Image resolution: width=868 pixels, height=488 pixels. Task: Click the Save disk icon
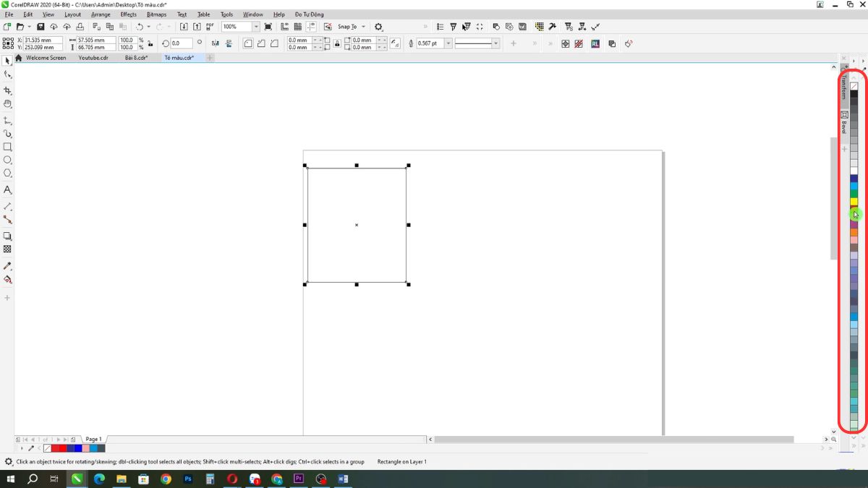point(41,27)
